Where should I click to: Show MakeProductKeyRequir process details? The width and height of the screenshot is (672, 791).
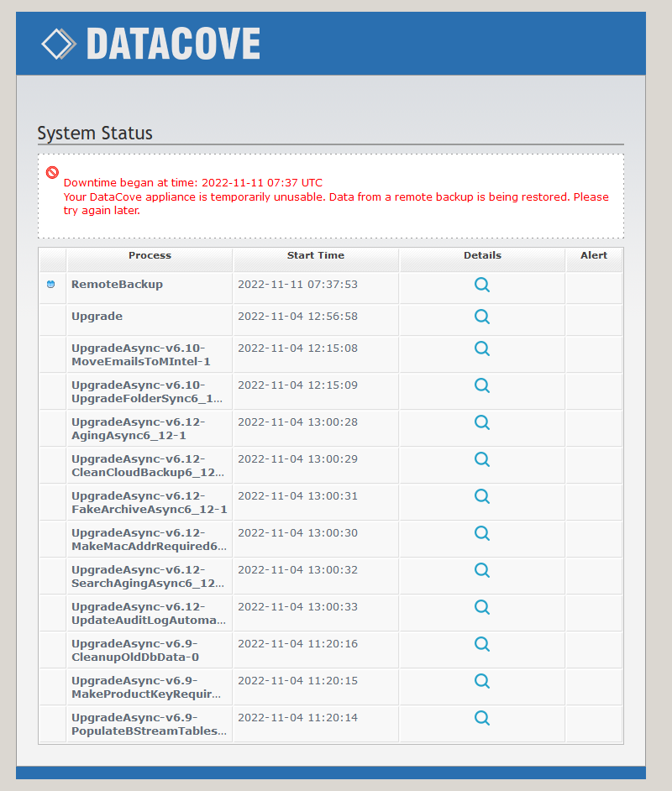click(x=481, y=681)
